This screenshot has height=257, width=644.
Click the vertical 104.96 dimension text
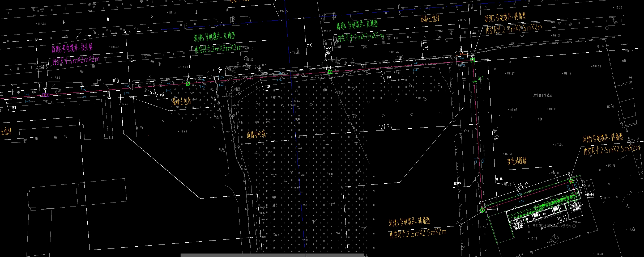(495, 134)
